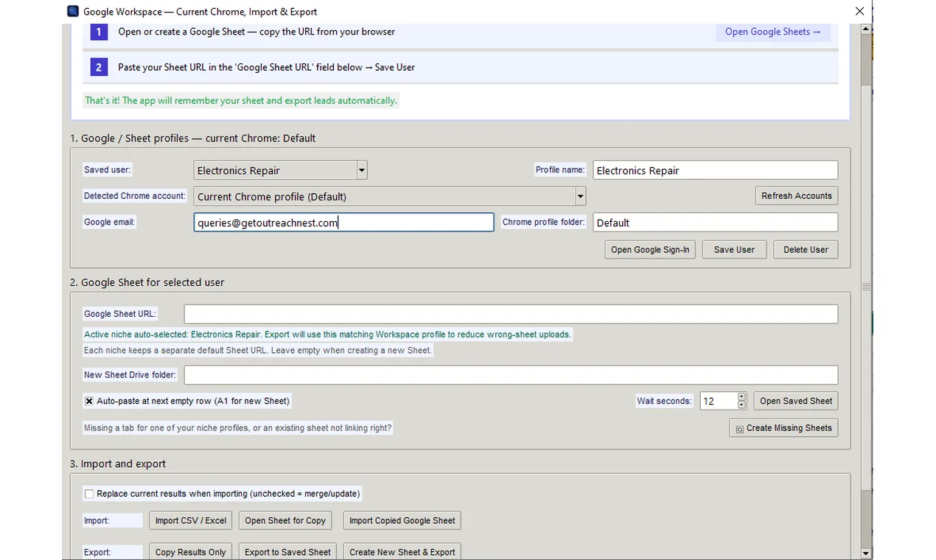This screenshot has width=936, height=560.
Task: Click Copy Results Only button
Action: [191, 552]
